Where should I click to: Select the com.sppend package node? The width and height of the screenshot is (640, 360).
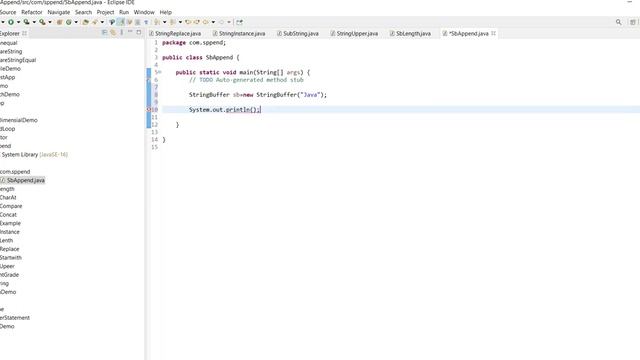coord(15,171)
